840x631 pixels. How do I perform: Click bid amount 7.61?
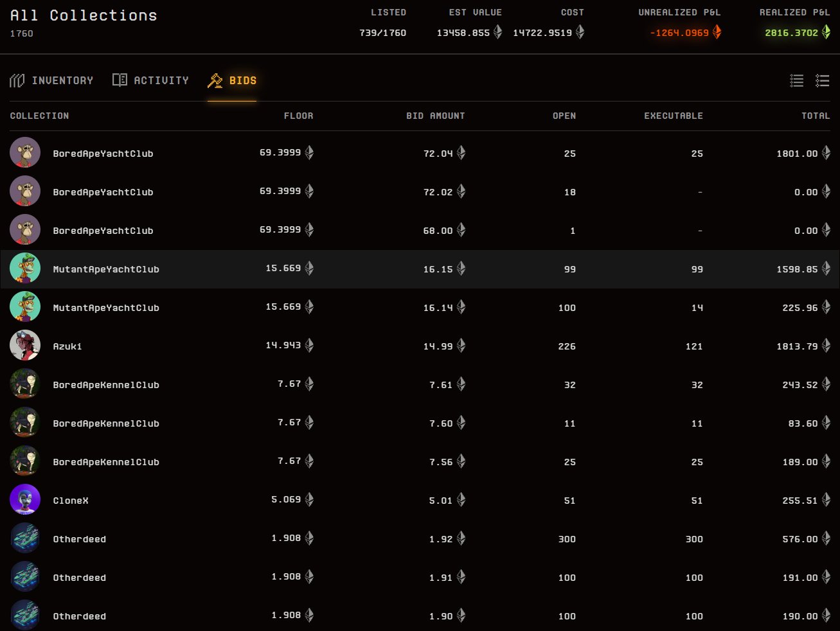point(441,385)
